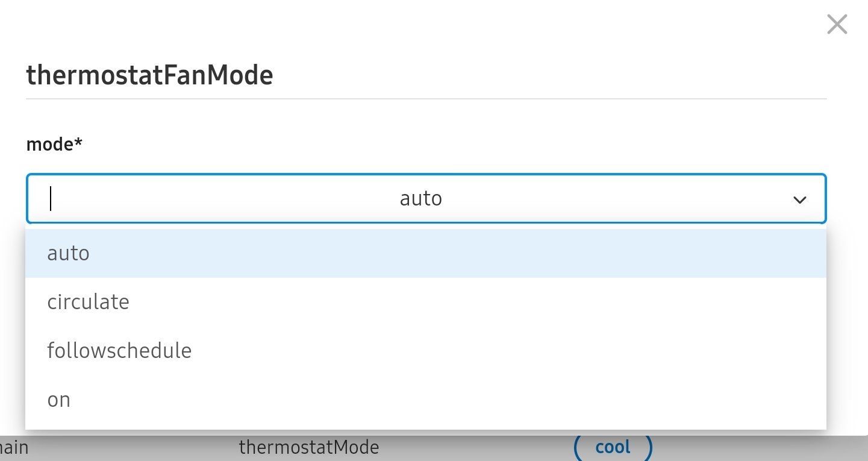Click the partially visible main component text
This screenshot has width=868, height=461.
(x=14, y=448)
